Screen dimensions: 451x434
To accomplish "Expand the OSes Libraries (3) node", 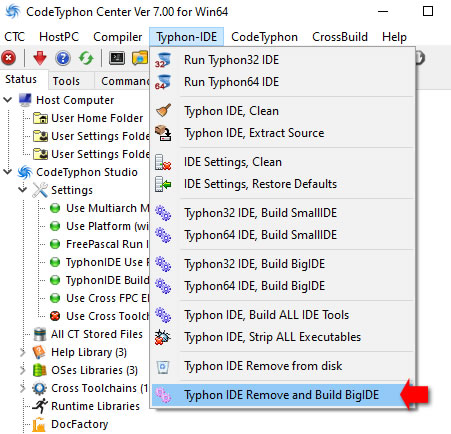I will point(22,370).
